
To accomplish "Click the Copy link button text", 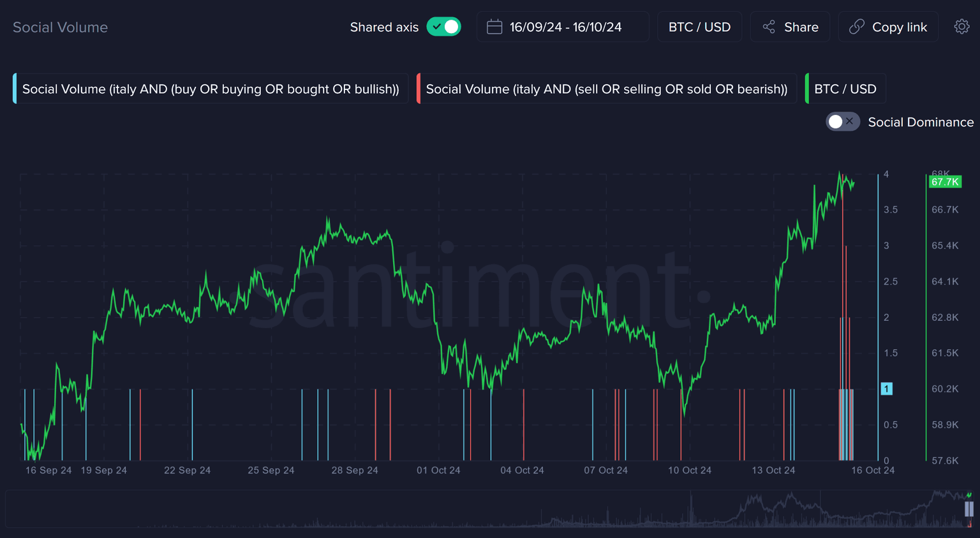I will click(899, 27).
